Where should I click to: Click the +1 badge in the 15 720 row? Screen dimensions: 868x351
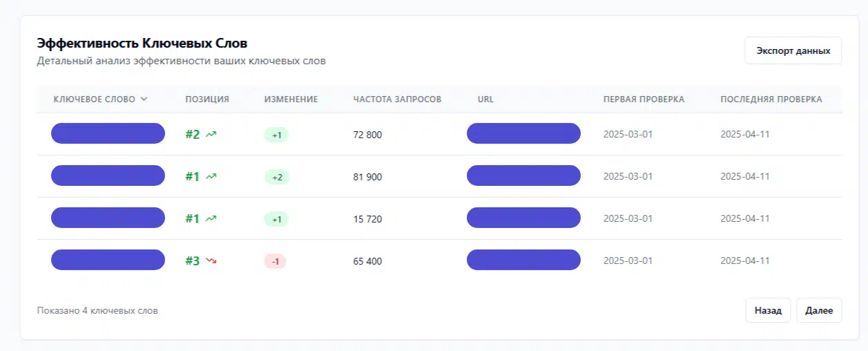(x=276, y=220)
